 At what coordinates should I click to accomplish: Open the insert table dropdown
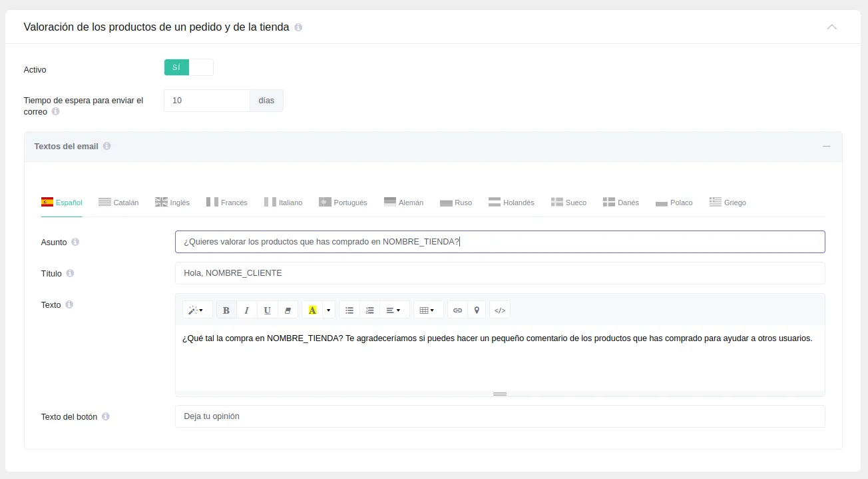(x=428, y=310)
